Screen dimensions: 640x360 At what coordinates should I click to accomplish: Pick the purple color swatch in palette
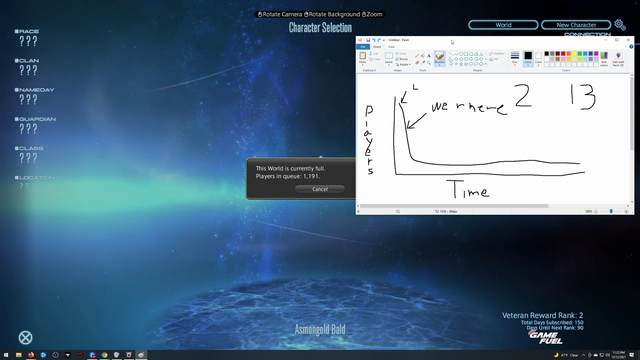coord(596,53)
